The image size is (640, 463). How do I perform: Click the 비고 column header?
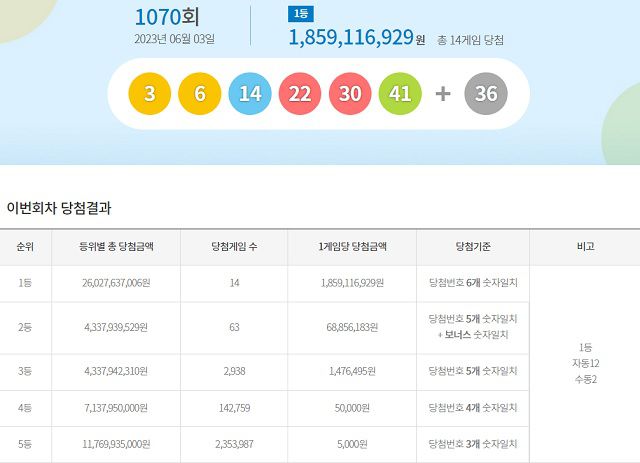585,246
